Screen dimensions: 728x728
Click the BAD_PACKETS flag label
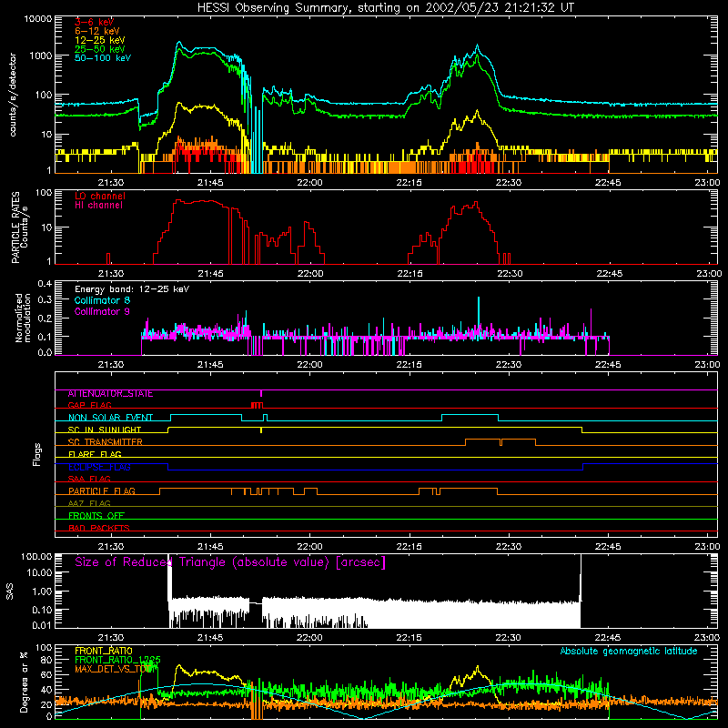[99, 529]
